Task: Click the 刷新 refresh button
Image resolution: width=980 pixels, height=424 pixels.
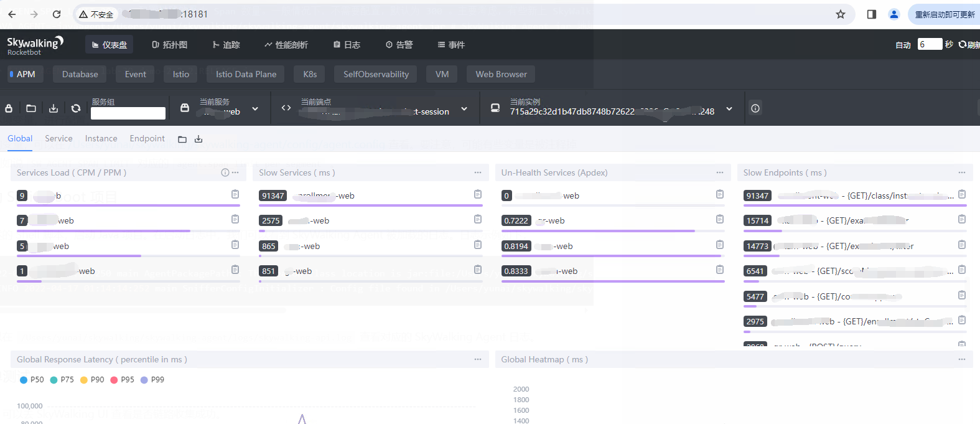Action: 968,45
